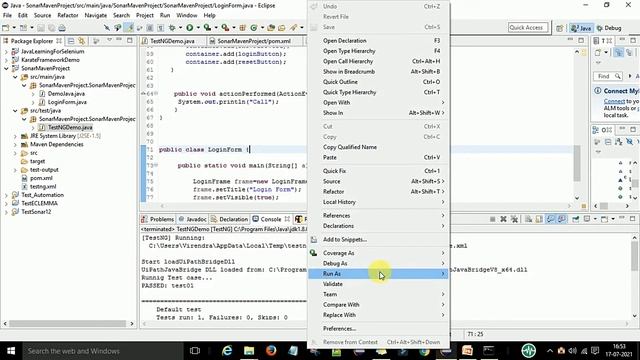Click the New Task icon in Task List
The width and height of the screenshot is (640, 360).
pos(598,52)
